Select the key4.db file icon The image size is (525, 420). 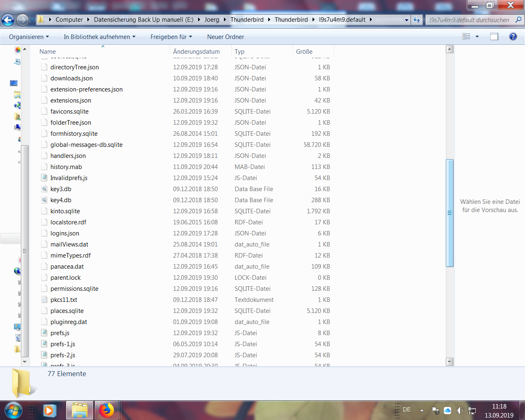44,200
